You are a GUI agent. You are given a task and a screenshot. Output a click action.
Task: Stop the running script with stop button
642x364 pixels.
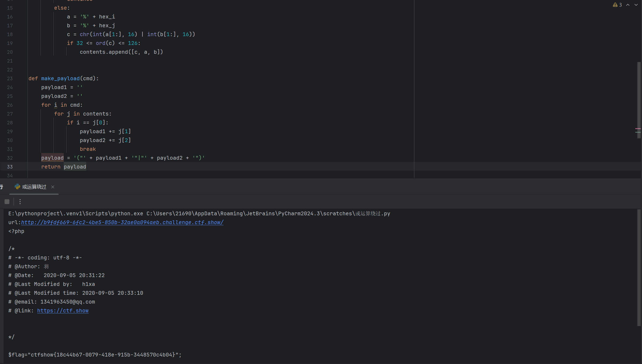pos(7,202)
